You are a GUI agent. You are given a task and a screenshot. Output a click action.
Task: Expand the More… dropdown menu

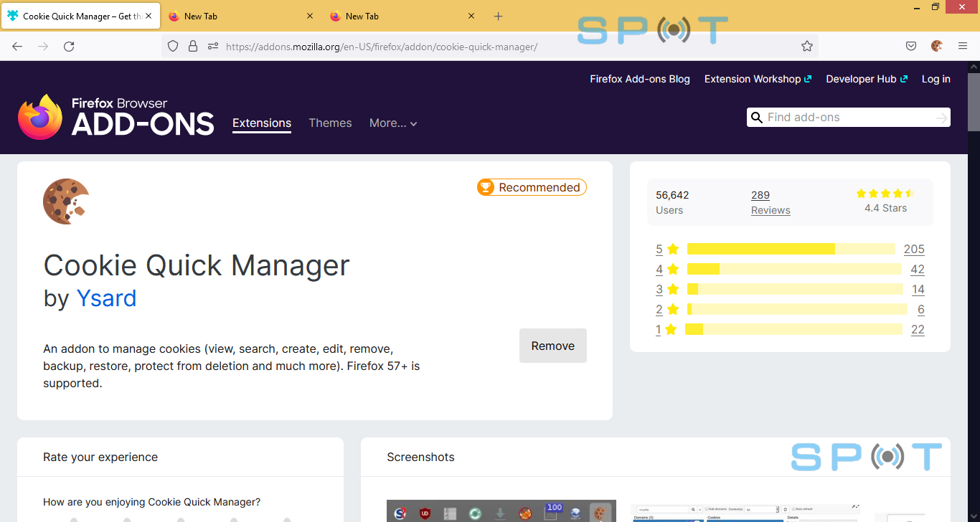pyautogui.click(x=393, y=123)
